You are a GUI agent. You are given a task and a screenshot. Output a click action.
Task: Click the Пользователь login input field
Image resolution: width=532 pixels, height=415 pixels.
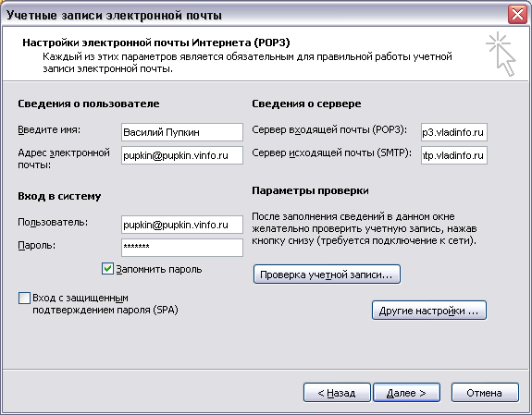182,225
